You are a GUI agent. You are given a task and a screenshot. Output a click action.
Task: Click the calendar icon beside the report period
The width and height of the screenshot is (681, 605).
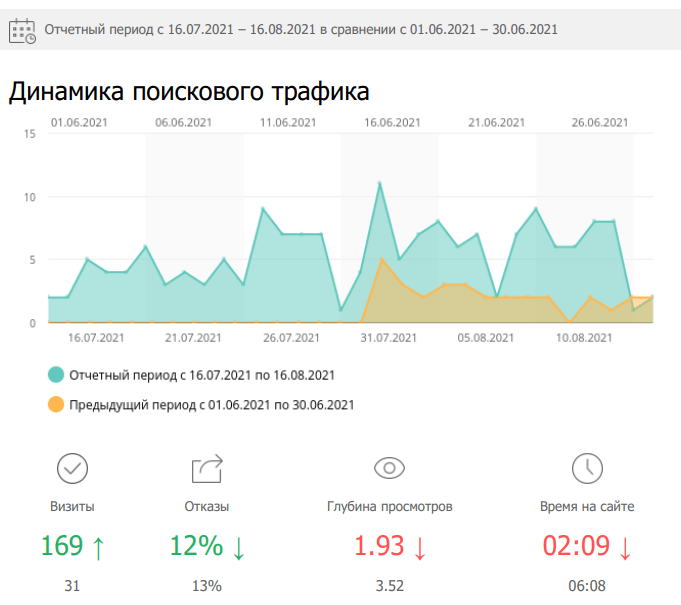pyautogui.click(x=22, y=30)
